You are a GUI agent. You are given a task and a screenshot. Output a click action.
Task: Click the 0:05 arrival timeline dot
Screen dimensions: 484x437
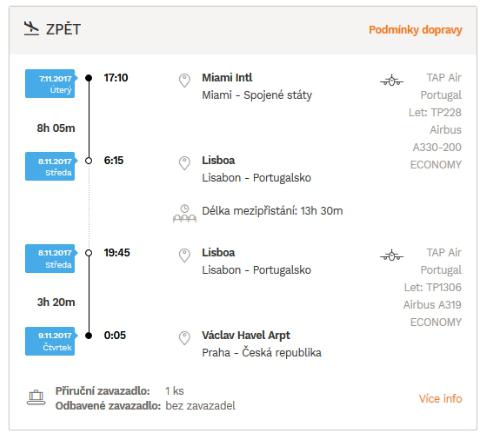click(88, 335)
